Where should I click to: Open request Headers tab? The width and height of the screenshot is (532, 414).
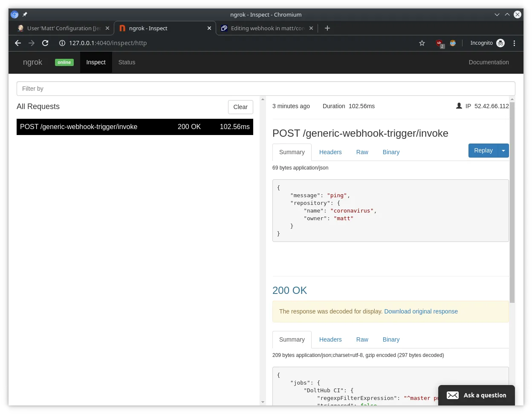[330, 152]
